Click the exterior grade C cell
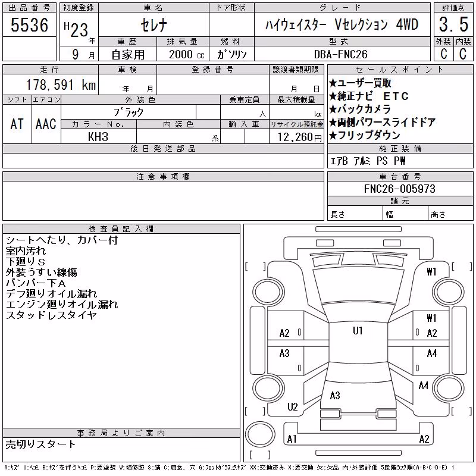Image resolution: width=476 pixels, height=476 pixels. (443, 54)
